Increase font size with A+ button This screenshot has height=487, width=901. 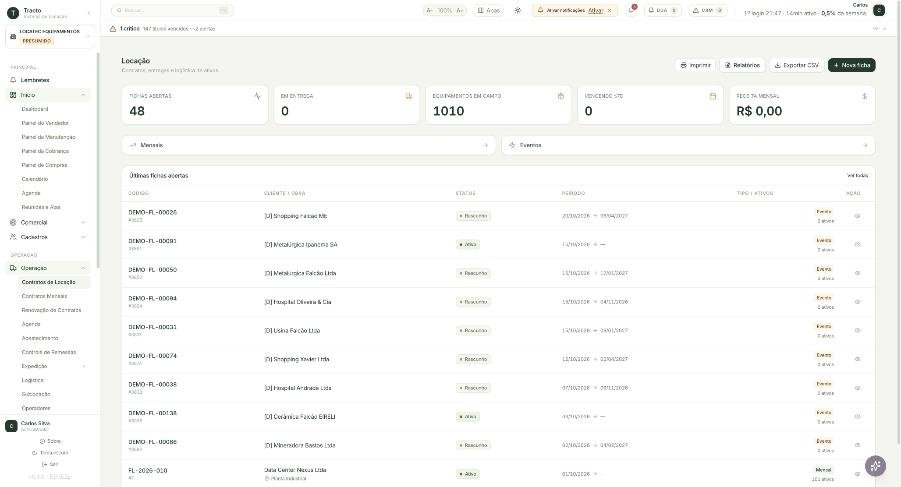click(x=460, y=10)
